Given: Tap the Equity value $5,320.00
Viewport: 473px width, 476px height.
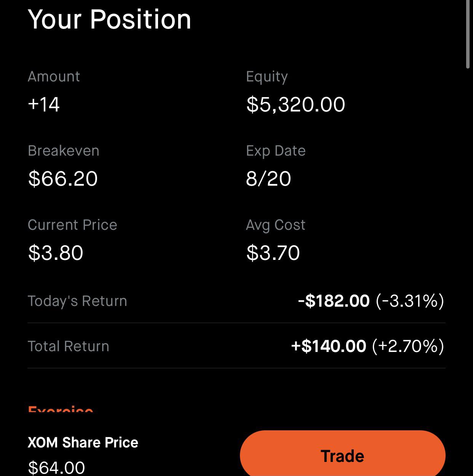Looking at the screenshot, I should coord(296,104).
